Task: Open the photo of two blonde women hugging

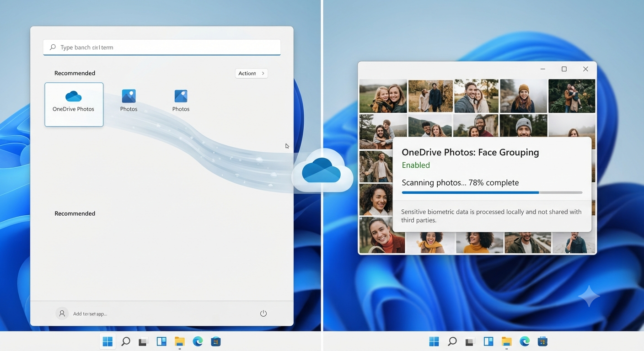Action: [x=383, y=96]
